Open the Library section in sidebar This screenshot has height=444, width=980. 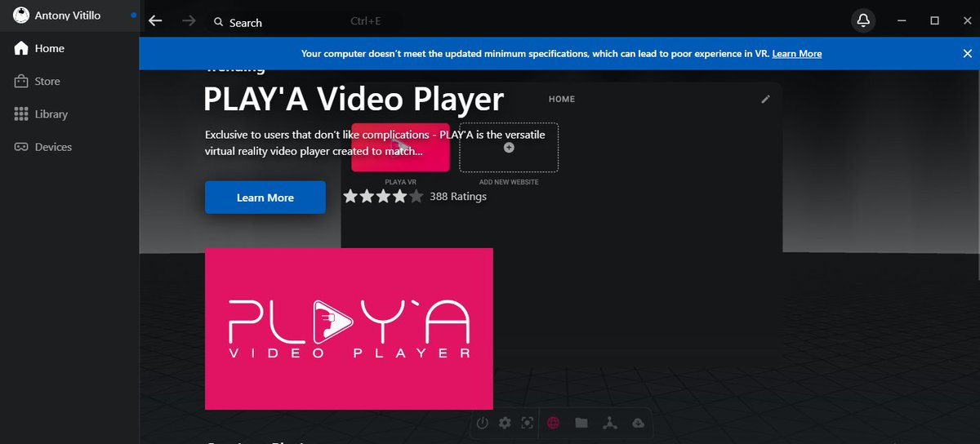click(x=69, y=114)
